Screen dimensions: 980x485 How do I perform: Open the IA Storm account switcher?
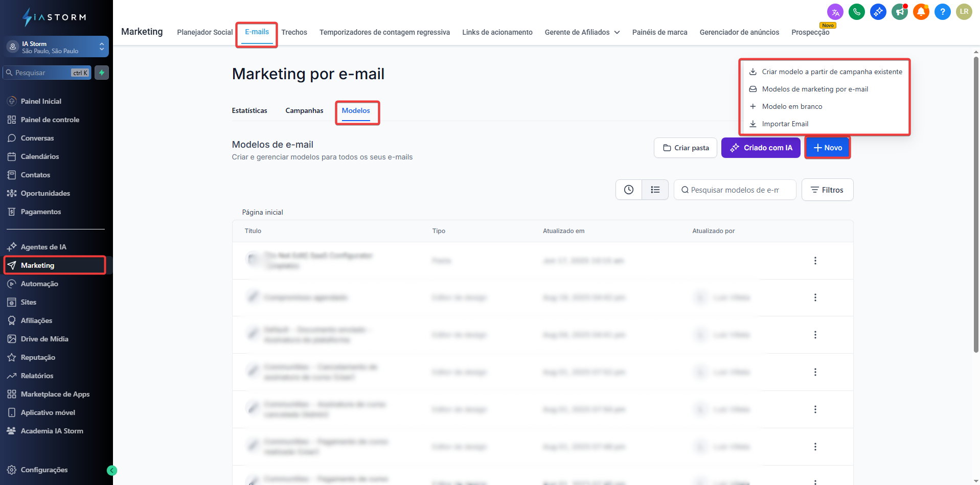(57, 47)
